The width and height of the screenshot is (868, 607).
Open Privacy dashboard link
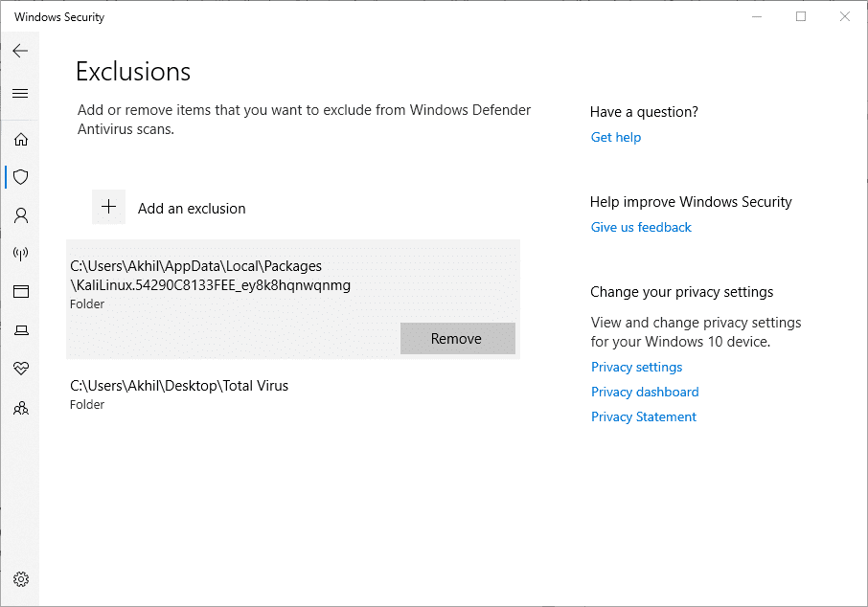pyautogui.click(x=645, y=392)
